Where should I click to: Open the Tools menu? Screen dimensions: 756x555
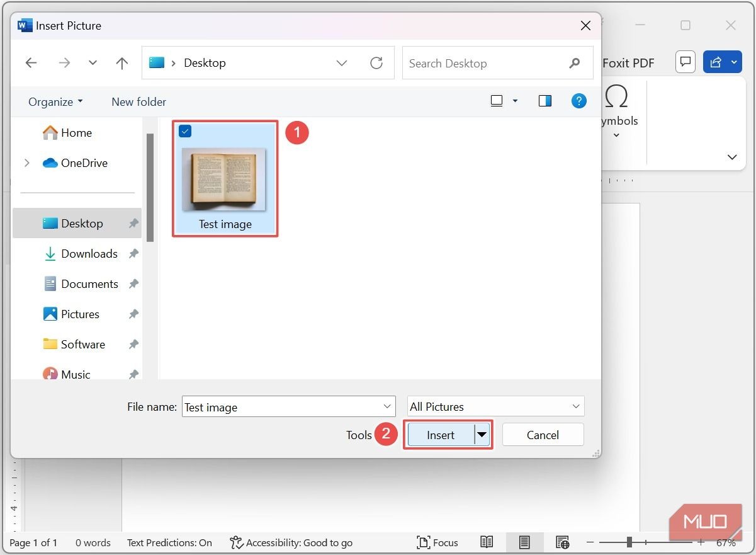coord(359,435)
